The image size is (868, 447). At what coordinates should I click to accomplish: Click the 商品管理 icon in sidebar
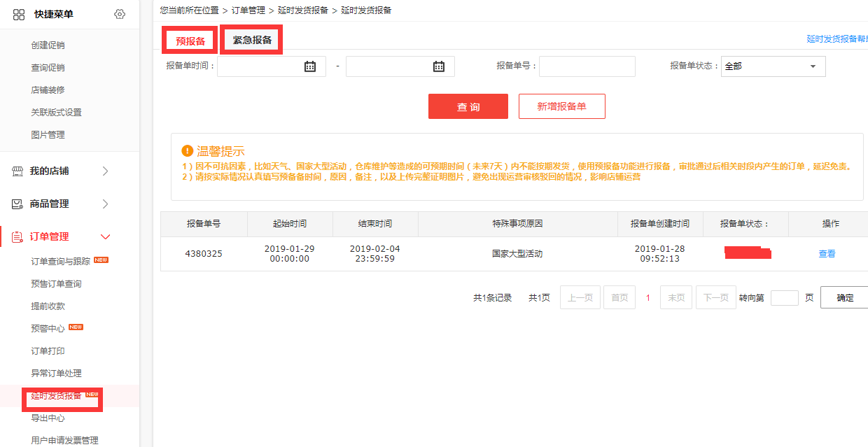click(18, 204)
